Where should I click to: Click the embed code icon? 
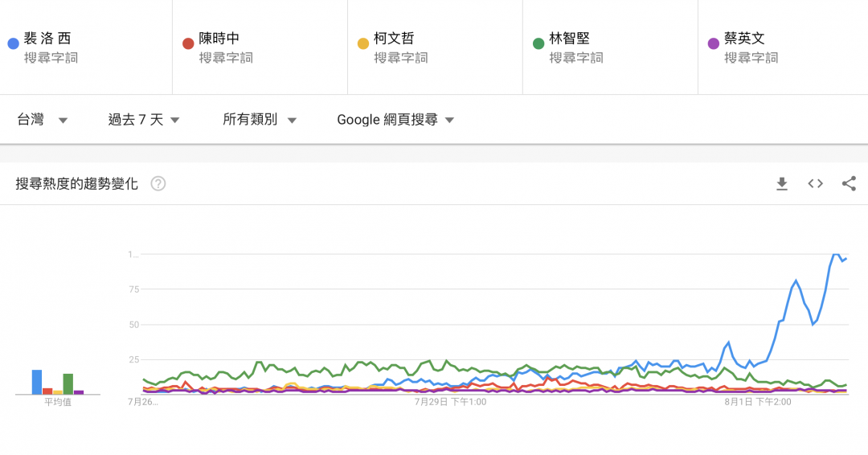815,184
